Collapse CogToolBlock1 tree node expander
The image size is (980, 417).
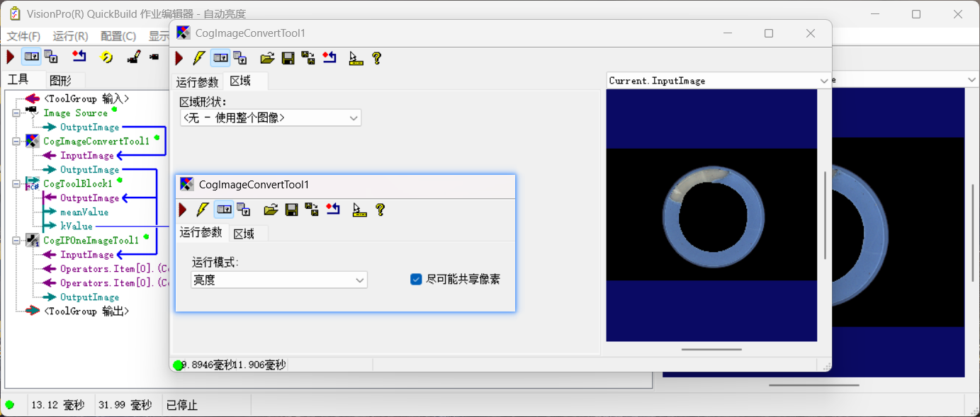16,183
